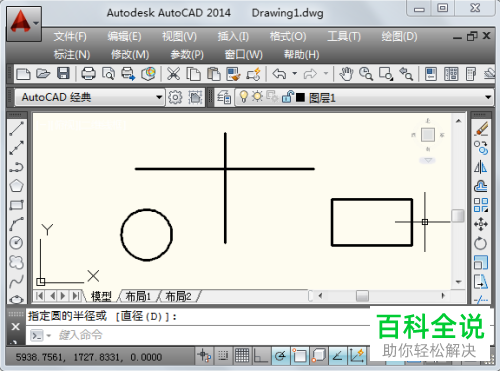Screen dimensions: 500x371
Task: Select the Construction Line tool
Action: (x=16, y=147)
